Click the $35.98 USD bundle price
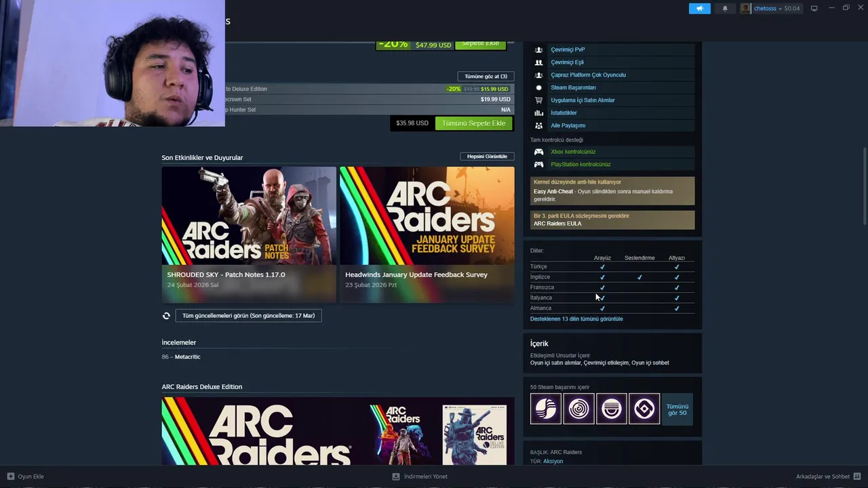This screenshot has height=488, width=868. 412,123
